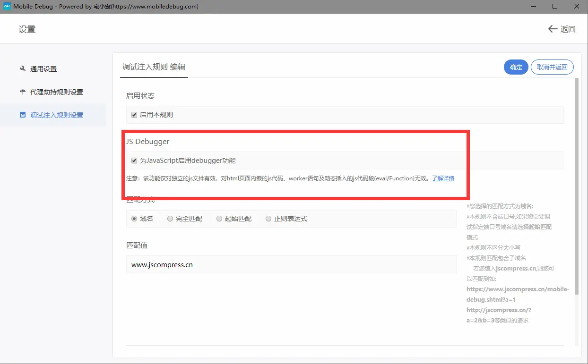The height and width of the screenshot is (364, 588).
Task: Select 调试注入规则设置 in the sidebar
Action: (53, 115)
